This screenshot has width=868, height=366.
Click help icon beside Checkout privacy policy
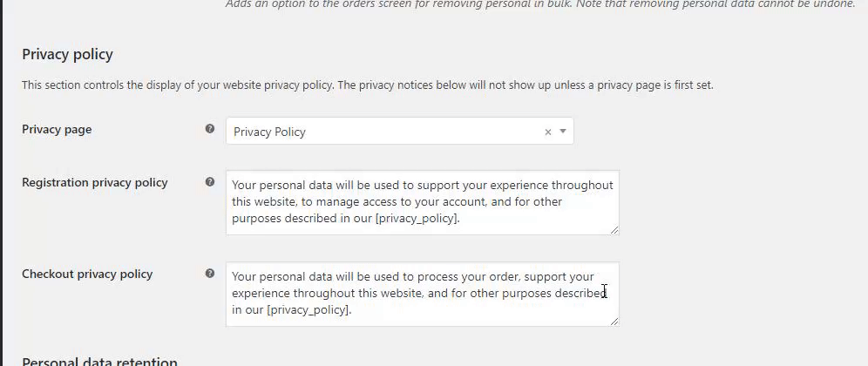tap(210, 274)
